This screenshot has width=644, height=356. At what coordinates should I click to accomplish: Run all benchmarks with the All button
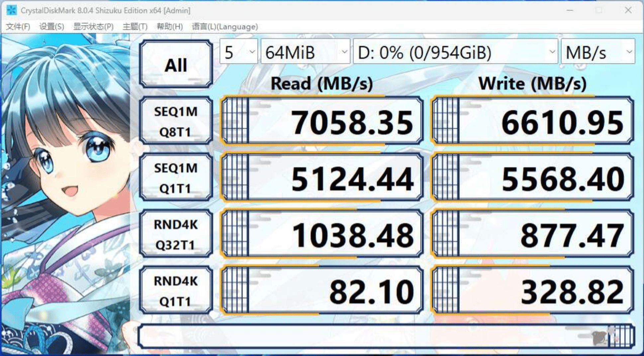[176, 64]
